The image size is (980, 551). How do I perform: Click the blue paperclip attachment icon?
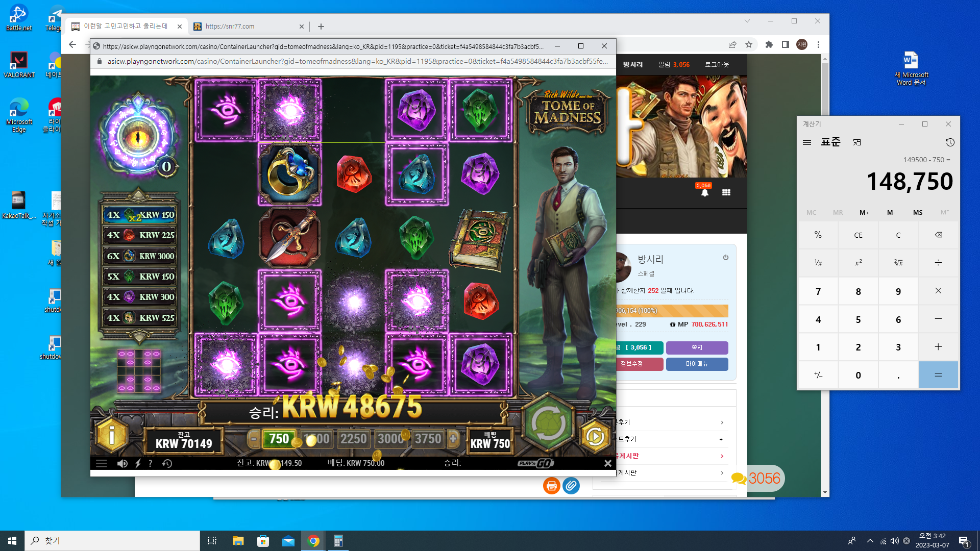coord(571,486)
